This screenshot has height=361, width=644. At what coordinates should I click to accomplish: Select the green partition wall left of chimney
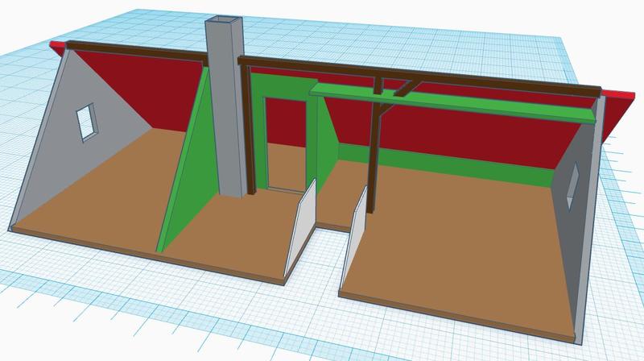[189, 164]
